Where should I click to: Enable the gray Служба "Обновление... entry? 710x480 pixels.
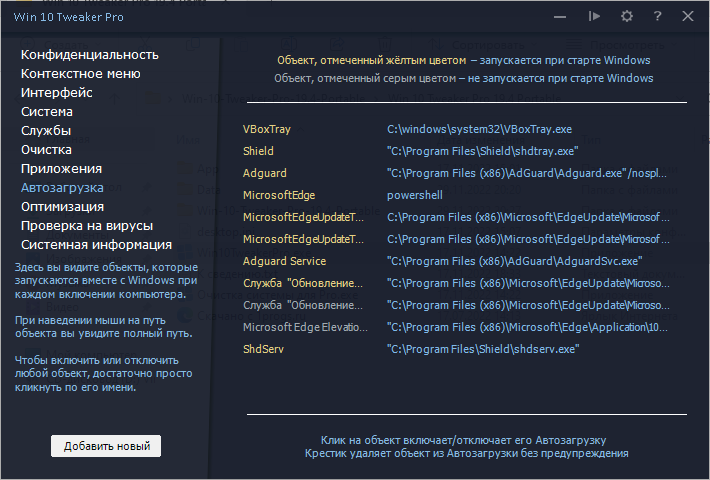coord(303,305)
